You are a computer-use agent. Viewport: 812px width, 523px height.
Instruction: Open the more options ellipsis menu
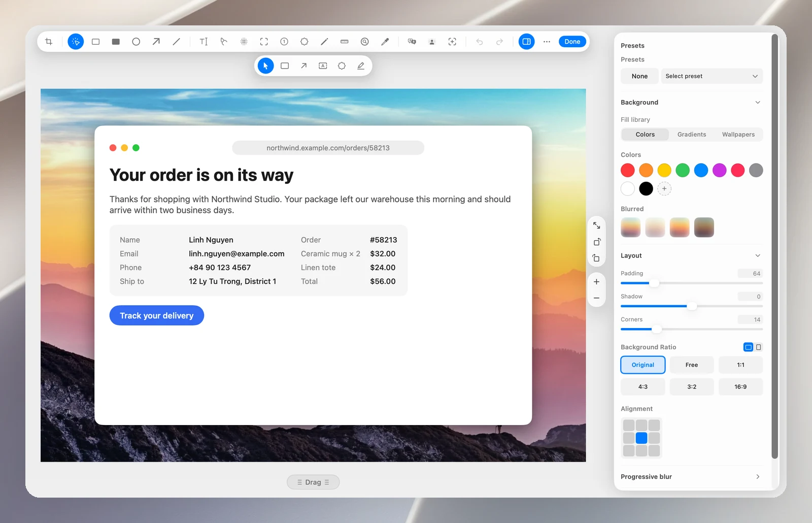coord(547,42)
